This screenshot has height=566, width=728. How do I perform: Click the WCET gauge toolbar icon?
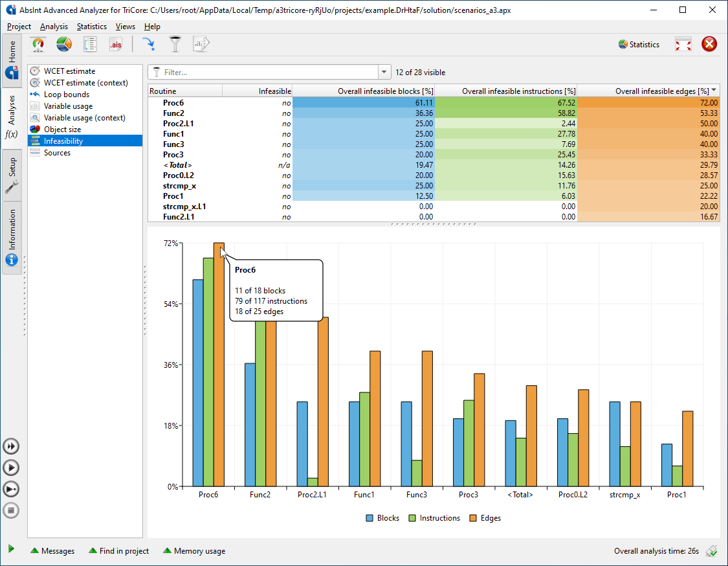pos(38,44)
